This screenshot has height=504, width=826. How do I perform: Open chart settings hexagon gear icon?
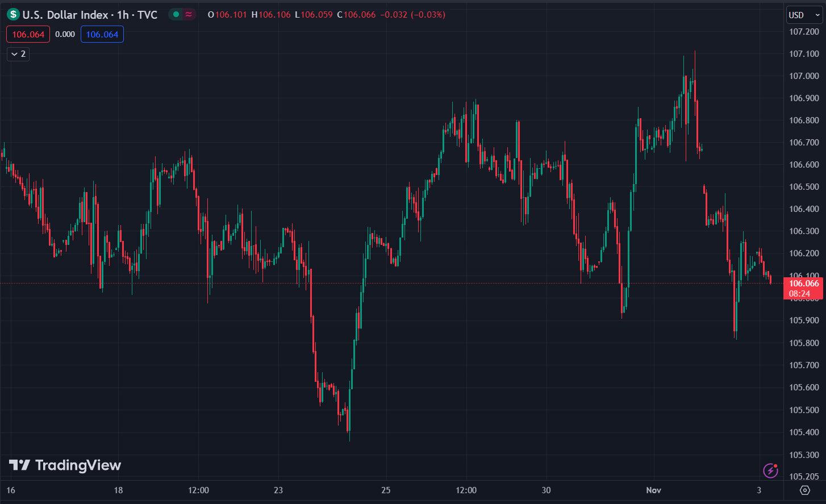point(804,490)
